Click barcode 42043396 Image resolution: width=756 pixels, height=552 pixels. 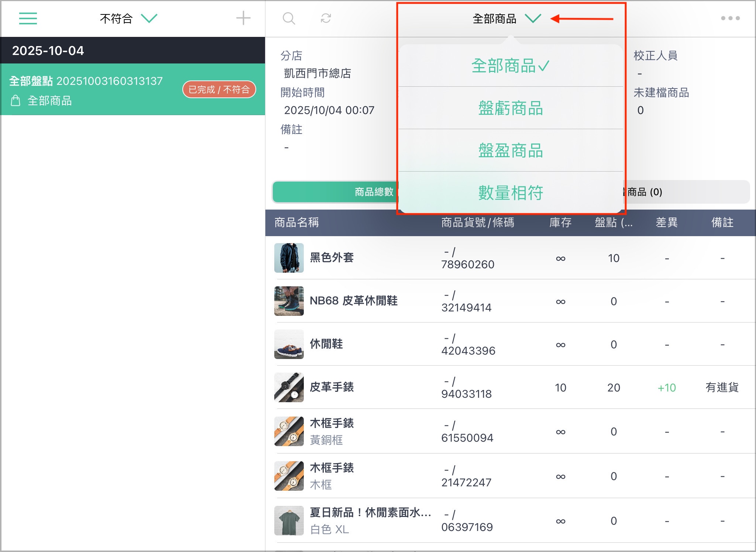468,351
